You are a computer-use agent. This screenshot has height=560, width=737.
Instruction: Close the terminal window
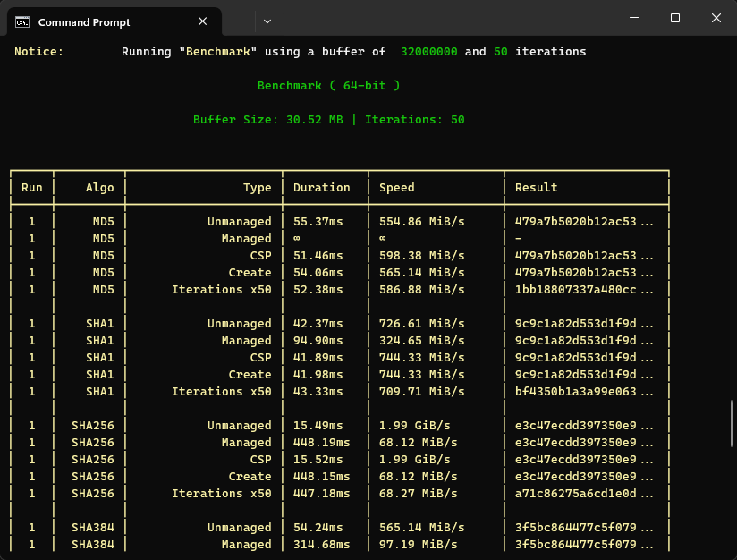716,18
